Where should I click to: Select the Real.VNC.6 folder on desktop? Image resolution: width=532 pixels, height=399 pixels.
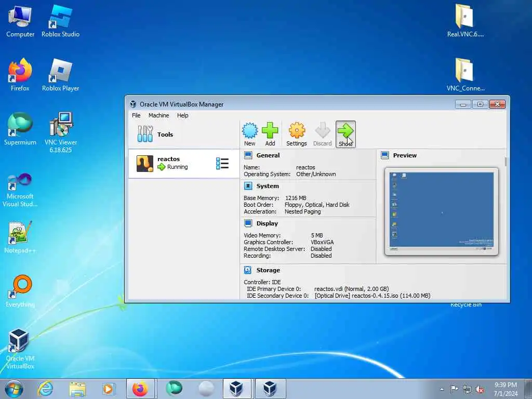[x=465, y=20]
